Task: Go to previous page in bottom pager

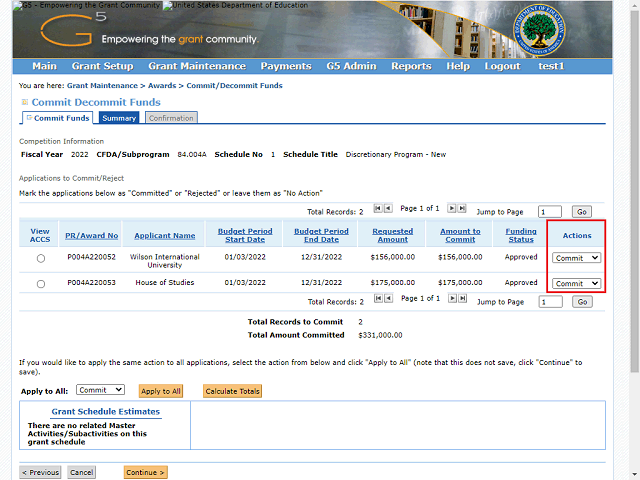Action: click(389, 298)
